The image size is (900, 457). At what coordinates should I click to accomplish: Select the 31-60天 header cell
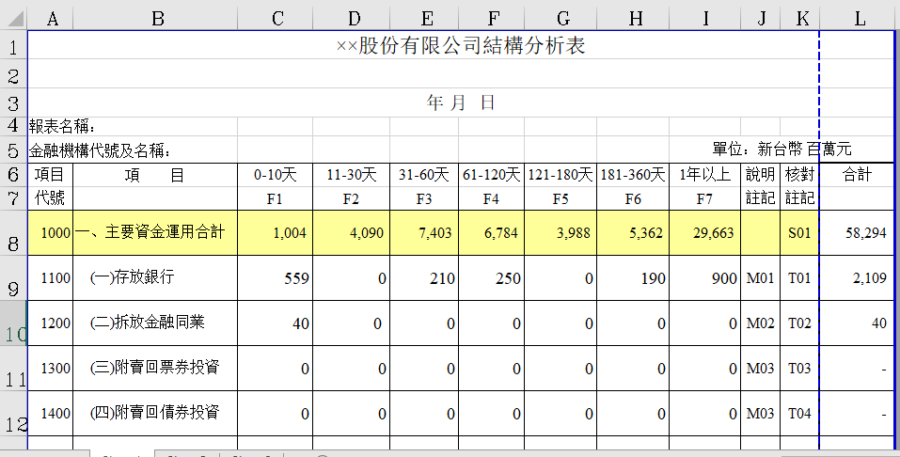(x=424, y=175)
